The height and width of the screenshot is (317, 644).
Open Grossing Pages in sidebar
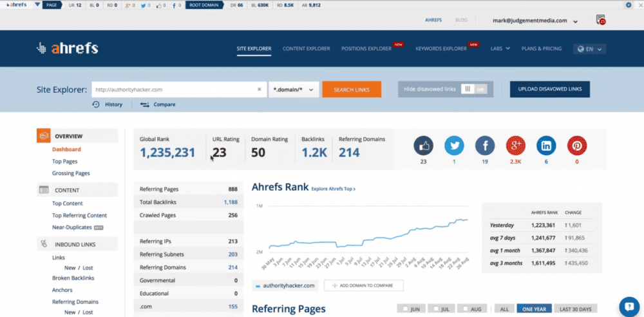pyautogui.click(x=71, y=173)
